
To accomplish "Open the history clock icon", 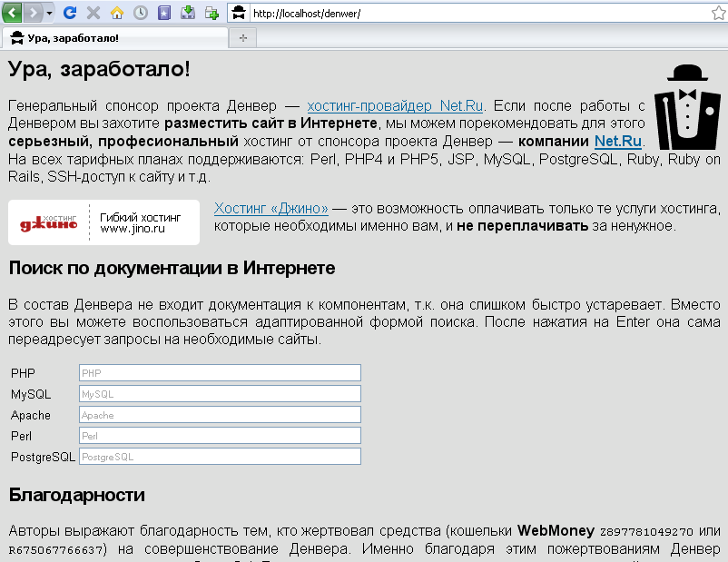I will tap(141, 13).
